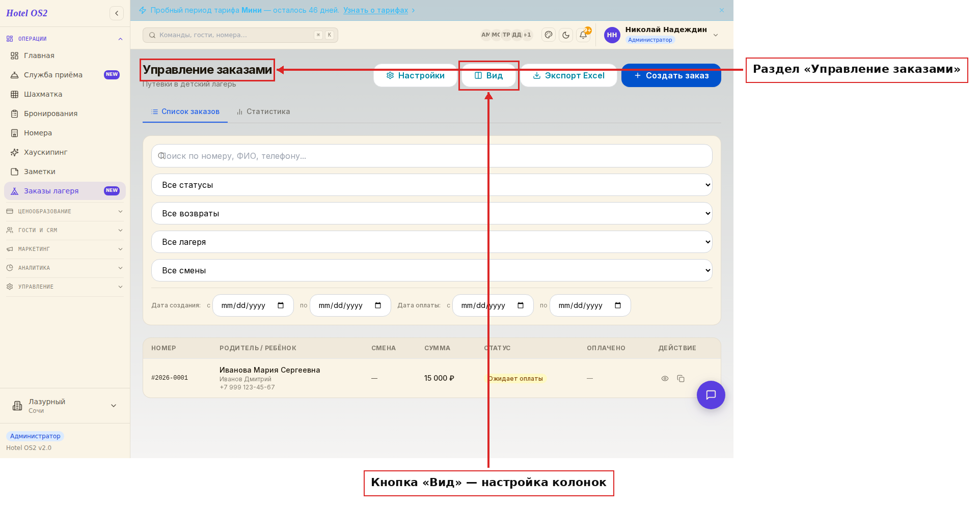
Task: Click the НН user avatar
Action: [612, 35]
